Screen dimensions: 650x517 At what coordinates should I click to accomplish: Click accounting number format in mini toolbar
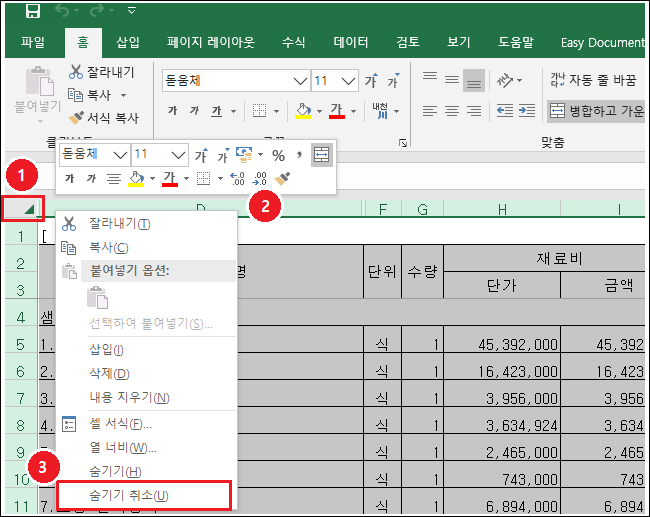[245, 154]
